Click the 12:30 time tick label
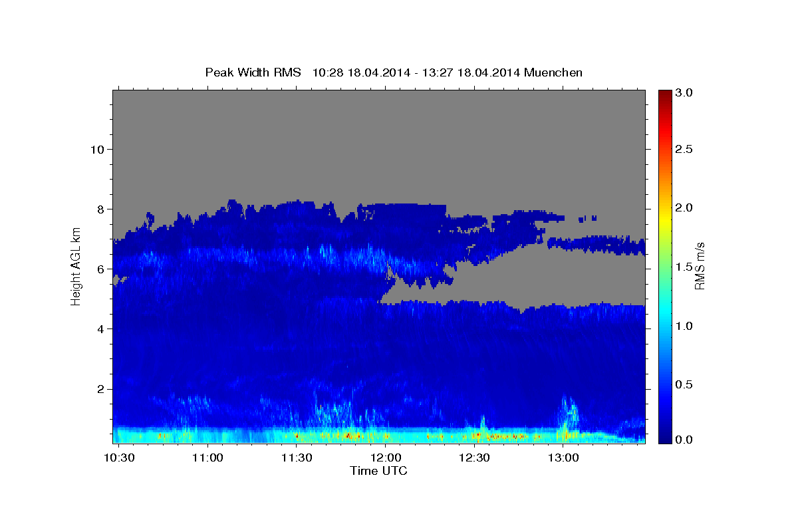798x532 pixels. 474,458
